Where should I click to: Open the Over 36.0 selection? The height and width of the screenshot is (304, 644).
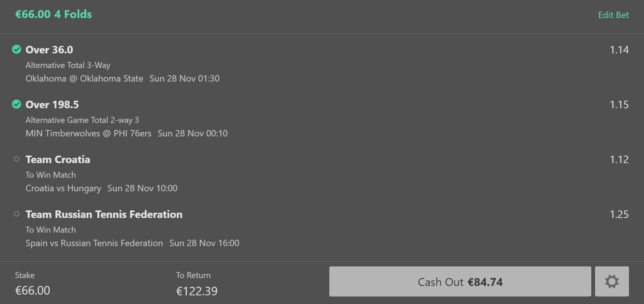[49, 50]
